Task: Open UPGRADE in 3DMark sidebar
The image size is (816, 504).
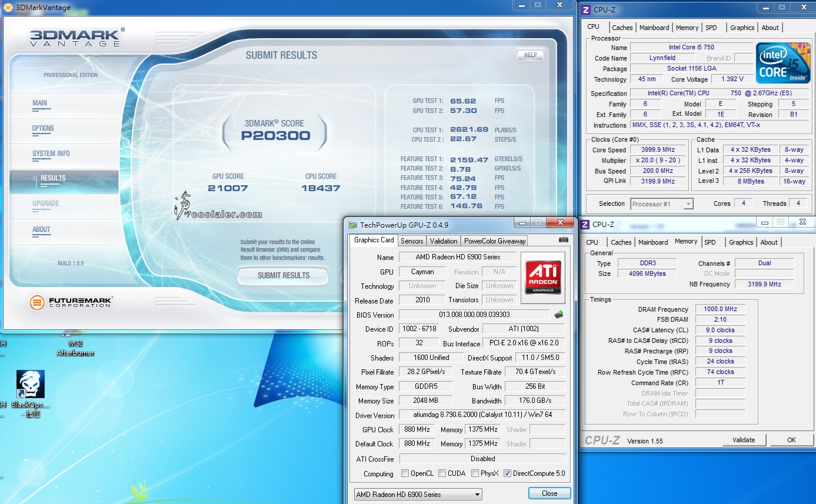Action: click(46, 204)
